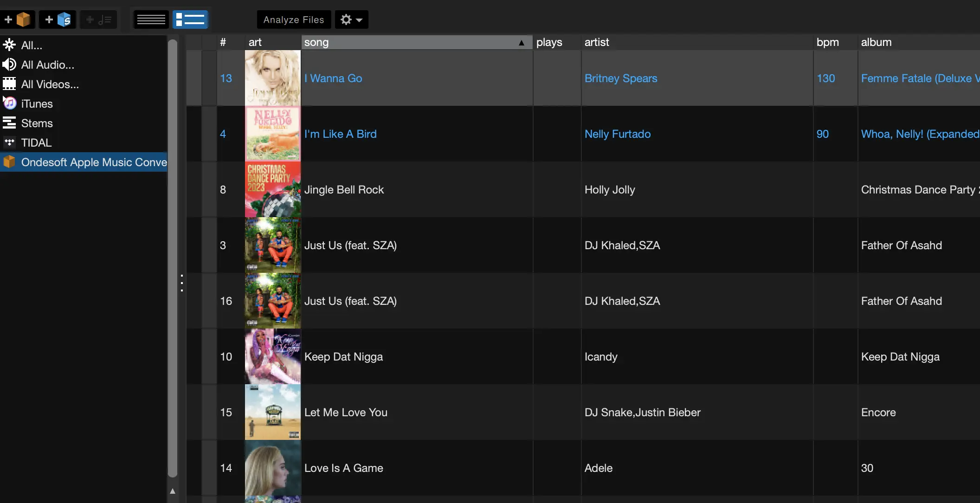The width and height of the screenshot is (980, 503).
Task: Click the I Wanna Go album thumbnail
Action: 272,78
